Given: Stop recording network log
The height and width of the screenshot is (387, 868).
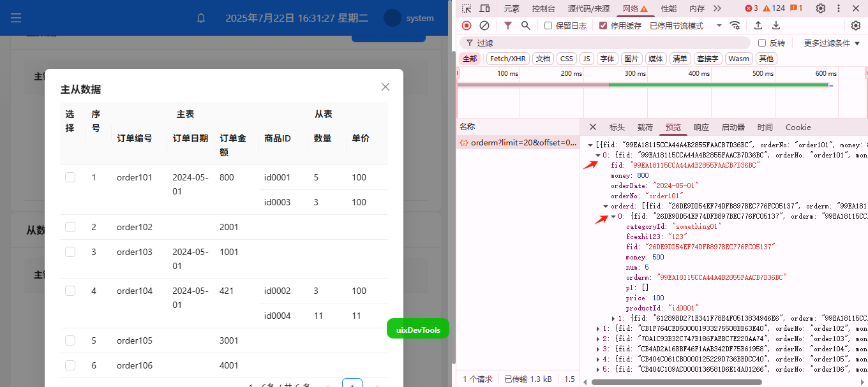Looking at the screenshot, I should 467,26.
